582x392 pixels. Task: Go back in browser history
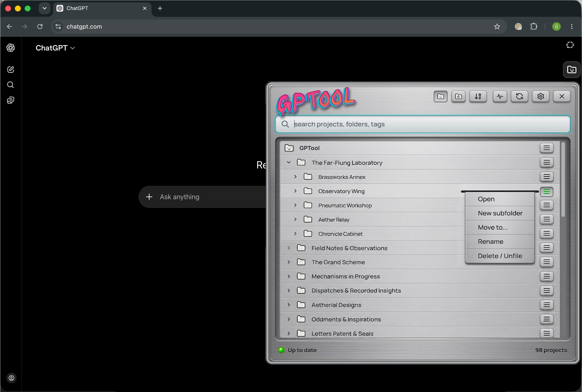pyautogui.click(x=10, y=27)
